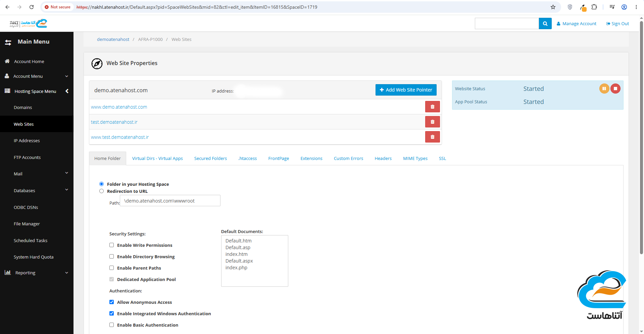Open Domains in the sidebar
The image size is (644, 334).
click(x=23, y=108)
